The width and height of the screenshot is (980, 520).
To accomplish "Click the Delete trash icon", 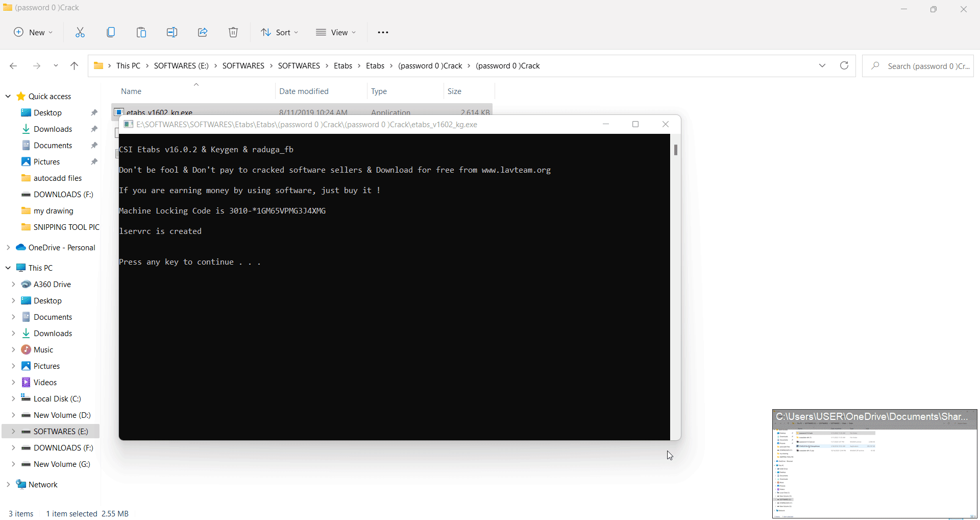I will (233, 32).
